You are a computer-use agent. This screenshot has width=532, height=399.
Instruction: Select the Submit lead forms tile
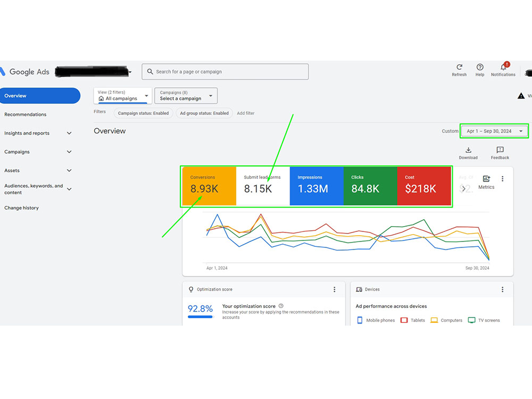tap(263, 186)
